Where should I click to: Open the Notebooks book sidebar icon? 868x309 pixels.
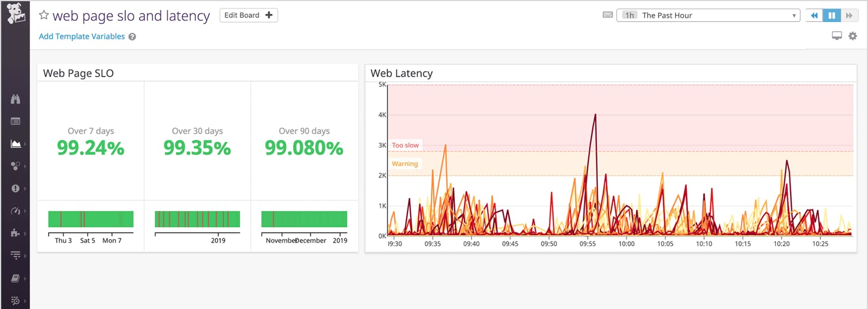click(x=16, y=278)
